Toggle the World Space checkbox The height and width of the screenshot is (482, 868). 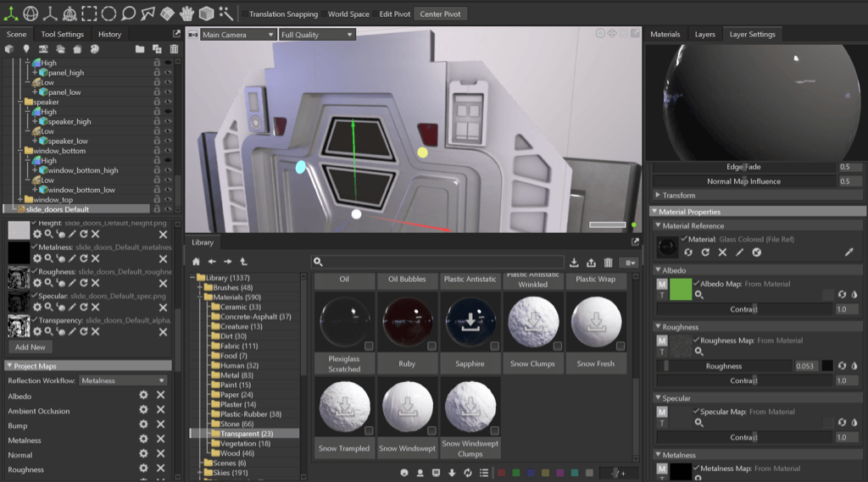pos(323,14)
